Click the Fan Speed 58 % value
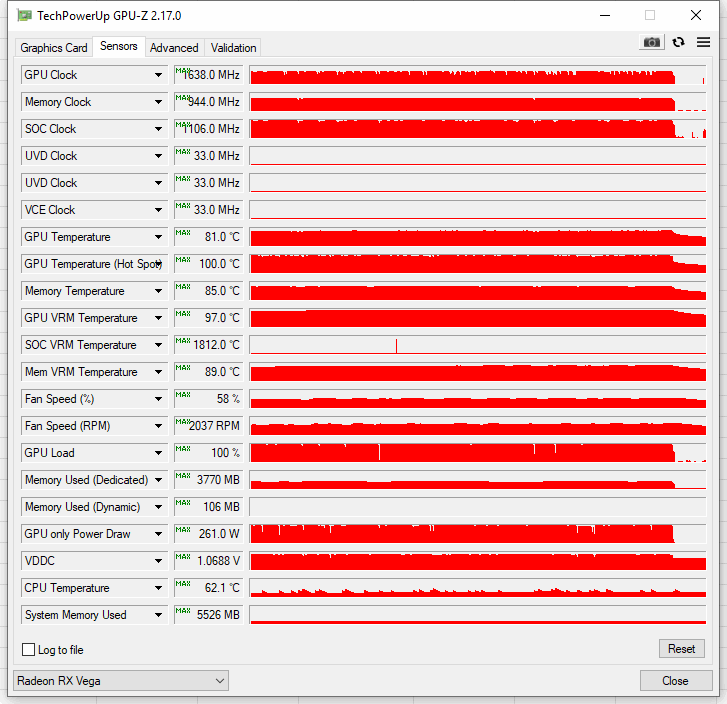Viewport: 727px width, 704px height. click(x=209, y=399)
